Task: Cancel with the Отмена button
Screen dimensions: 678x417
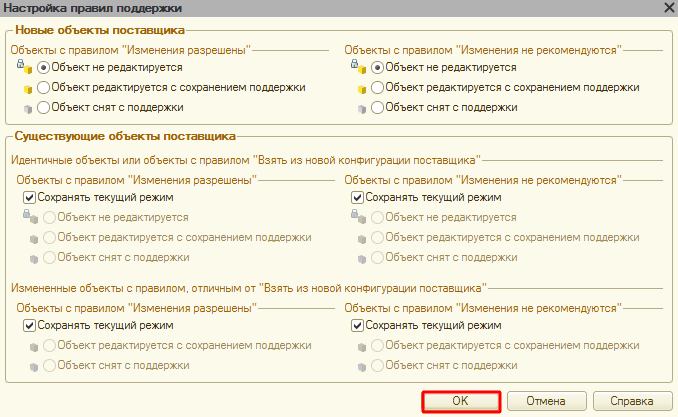Action: tap(547, 401)
